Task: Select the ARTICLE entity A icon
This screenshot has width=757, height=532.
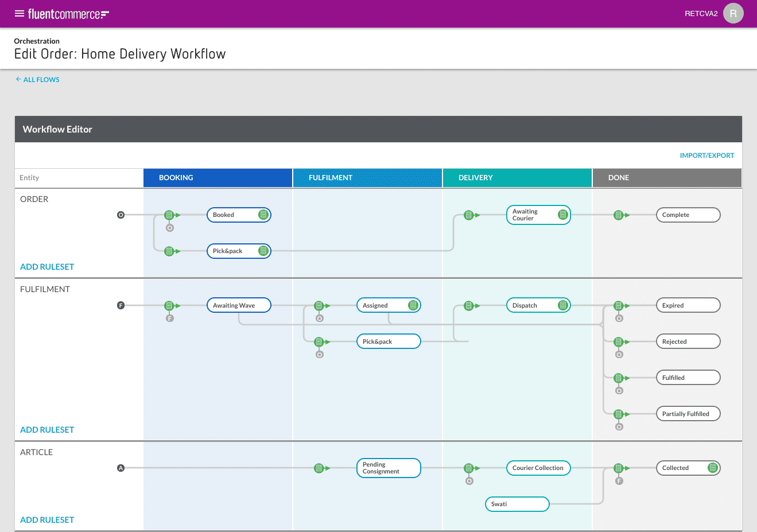Action: [x=121, y=468]
